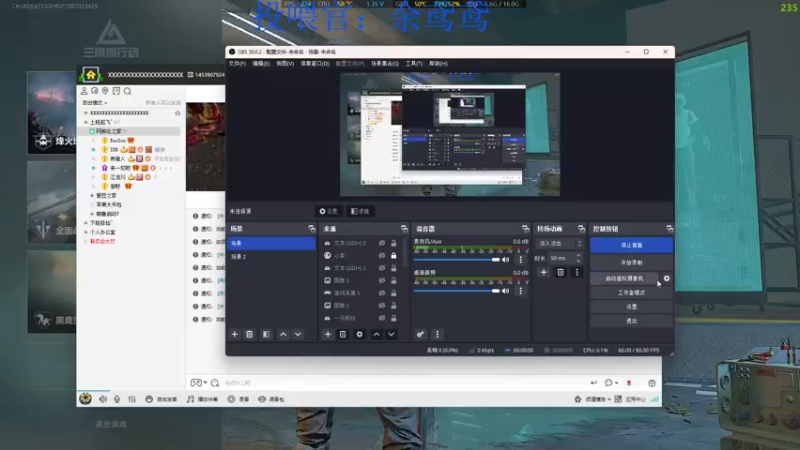Toggle visibility eye for 游戏采集 5 source
Viewport: 800px width, 450px height.
pos(382,293)
